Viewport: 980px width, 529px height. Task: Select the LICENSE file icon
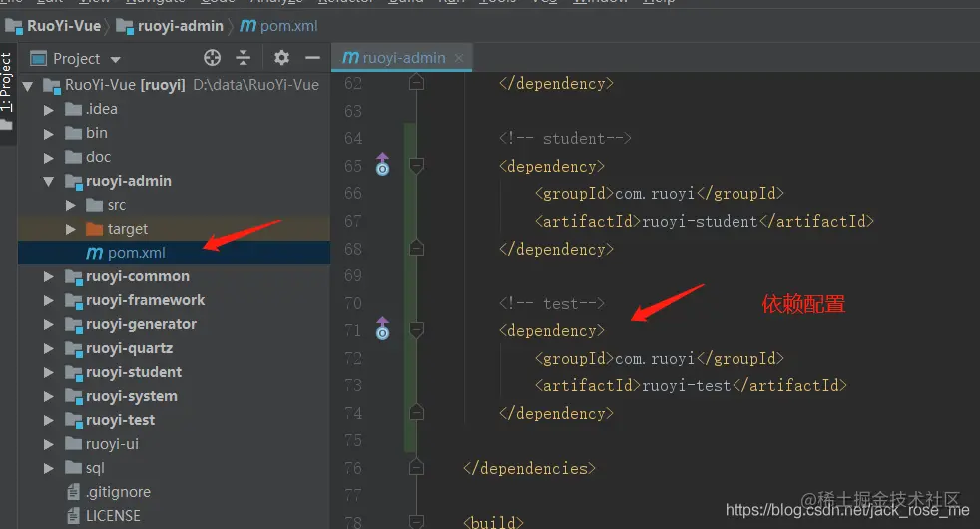pyautogui.click(x=74, y=516)
